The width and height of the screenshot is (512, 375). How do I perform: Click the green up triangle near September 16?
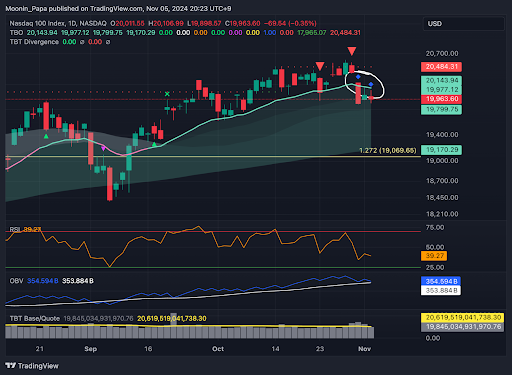(154, 144)
